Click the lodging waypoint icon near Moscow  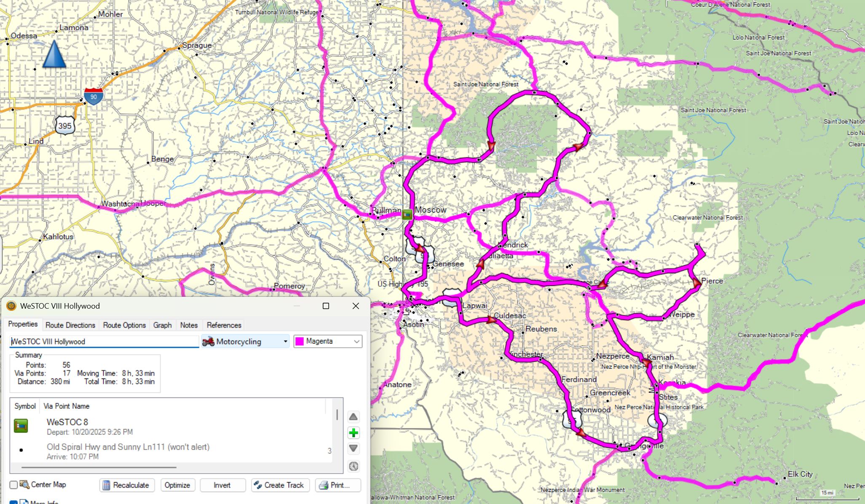(407, 215)
